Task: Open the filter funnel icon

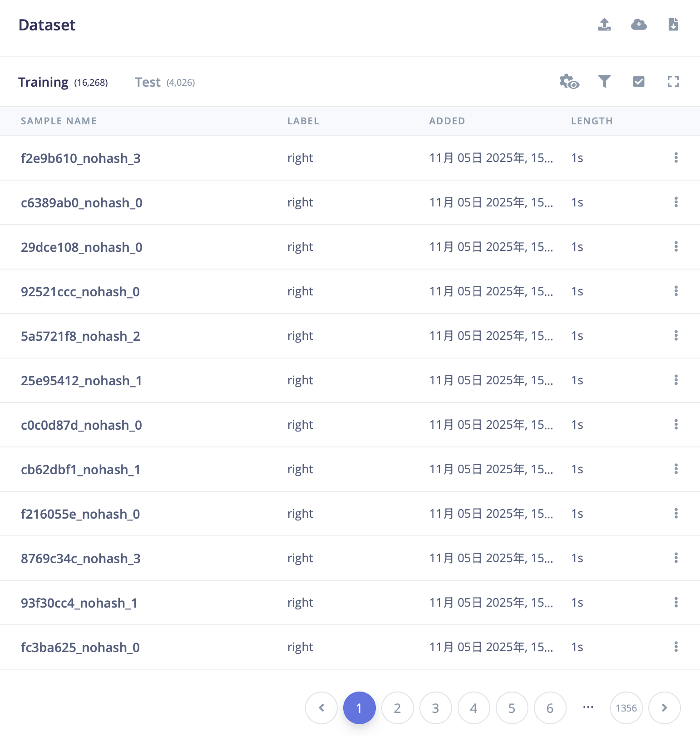Action: coord(604,82)
